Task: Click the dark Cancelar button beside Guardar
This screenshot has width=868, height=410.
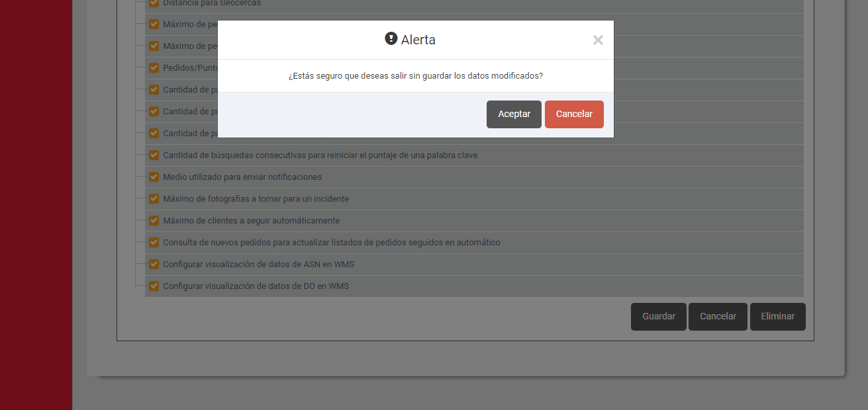Action: [718, 317]
